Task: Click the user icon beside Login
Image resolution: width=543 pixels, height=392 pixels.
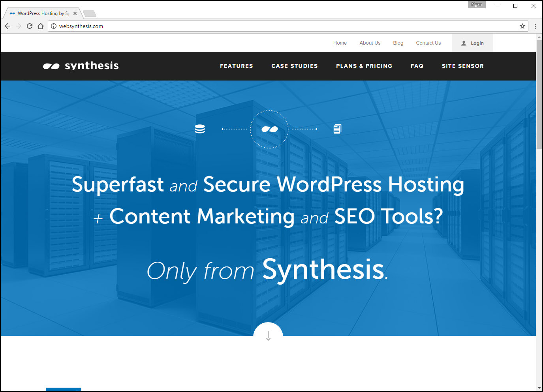Action: point(464,43)
